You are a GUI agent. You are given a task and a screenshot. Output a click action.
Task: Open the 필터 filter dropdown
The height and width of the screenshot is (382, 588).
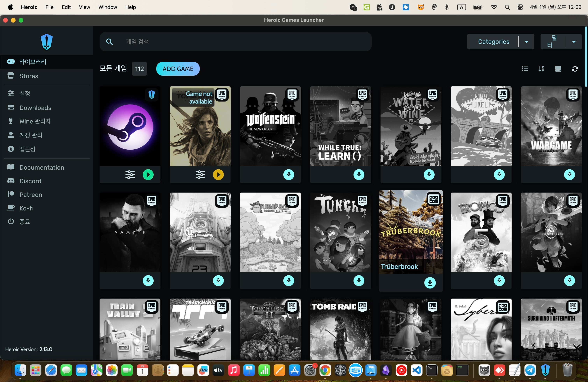coord(561,41)
